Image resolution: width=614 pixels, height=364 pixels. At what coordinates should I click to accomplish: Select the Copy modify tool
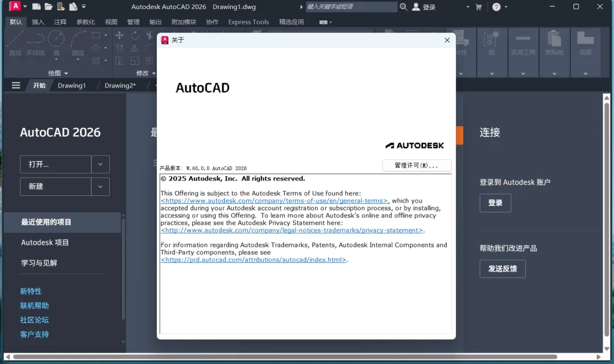[119, 48]
